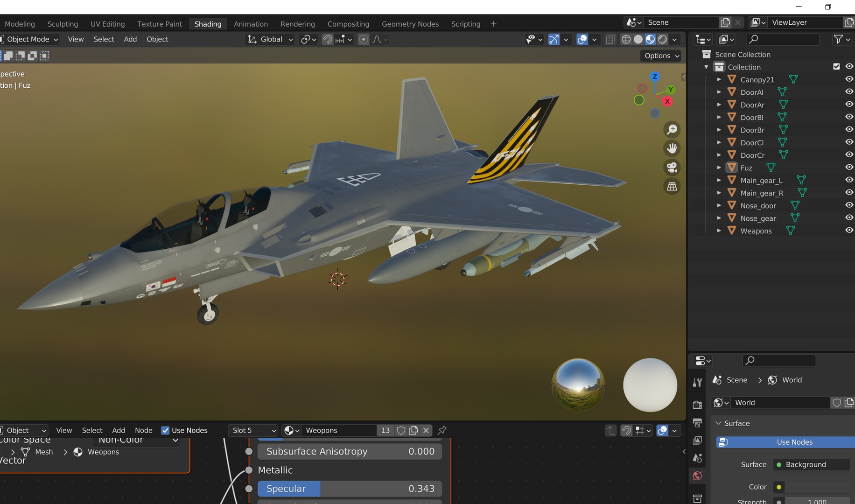Toggle Use Nodes checkbox in node editor
The width and height of the screenshot is (855, 504).
[x=165, y=430]
